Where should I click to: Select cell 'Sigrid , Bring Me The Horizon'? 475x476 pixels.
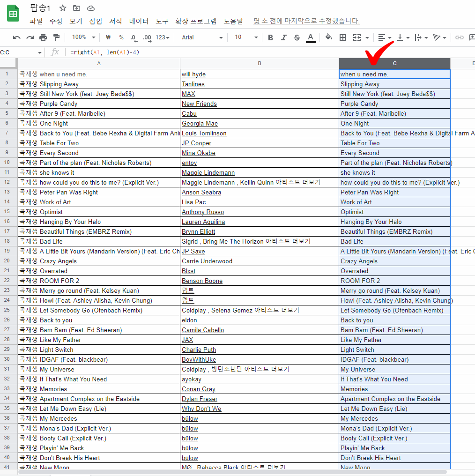(x=260, y=242)
